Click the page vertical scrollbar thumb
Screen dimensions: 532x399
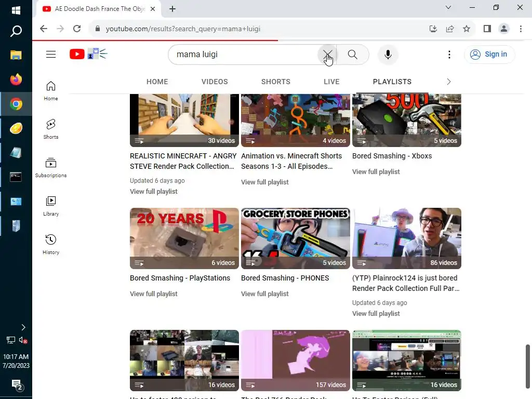[528, 366]
